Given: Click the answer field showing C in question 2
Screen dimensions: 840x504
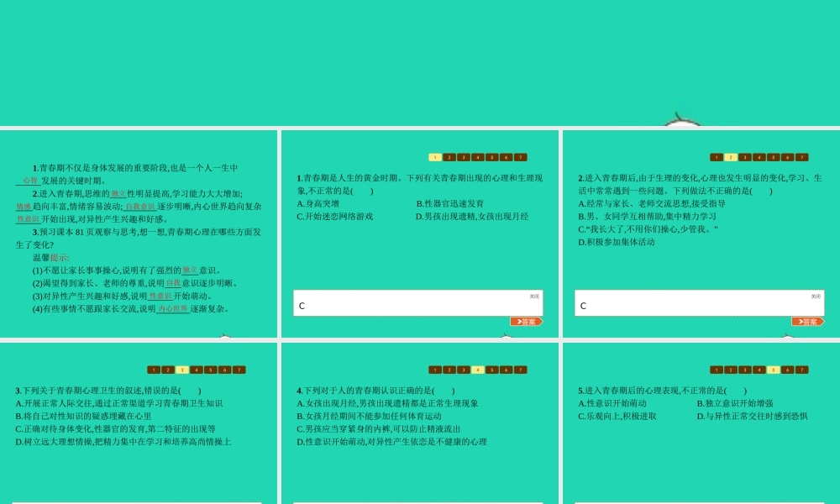Looking at the screenshot, I should pos(699,303).
